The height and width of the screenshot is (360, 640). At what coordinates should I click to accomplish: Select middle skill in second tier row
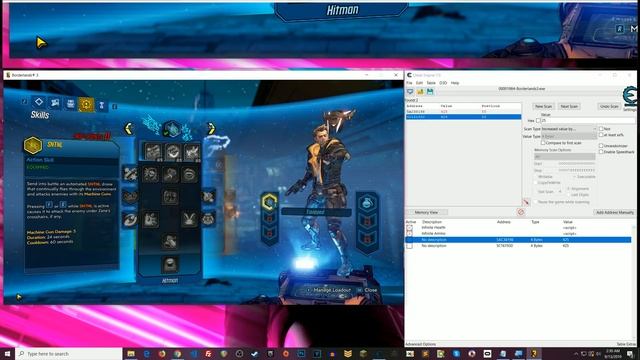170,174
